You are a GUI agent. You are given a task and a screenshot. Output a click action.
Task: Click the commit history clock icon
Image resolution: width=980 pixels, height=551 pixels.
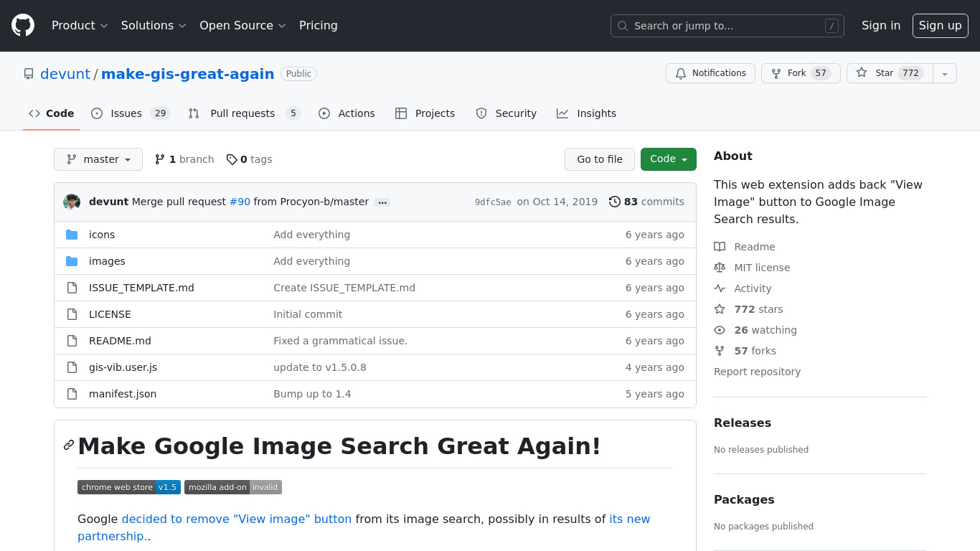(x=615, y=202)
